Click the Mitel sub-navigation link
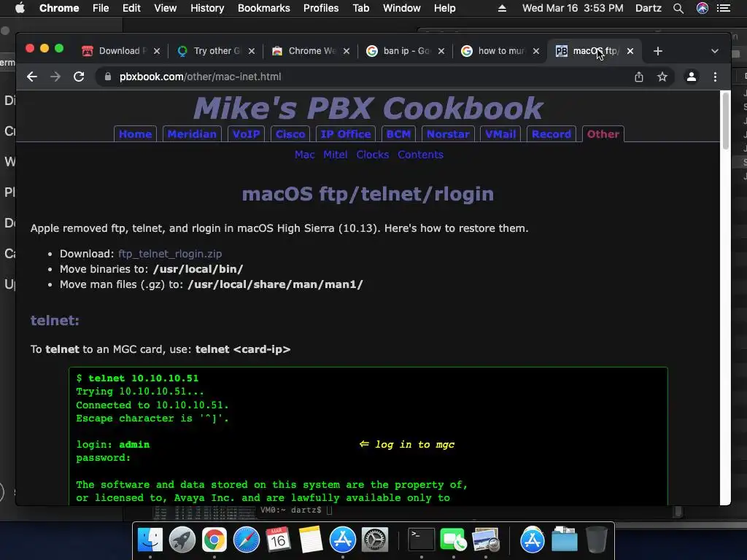 pyautogui.click(x=336, y=155)
